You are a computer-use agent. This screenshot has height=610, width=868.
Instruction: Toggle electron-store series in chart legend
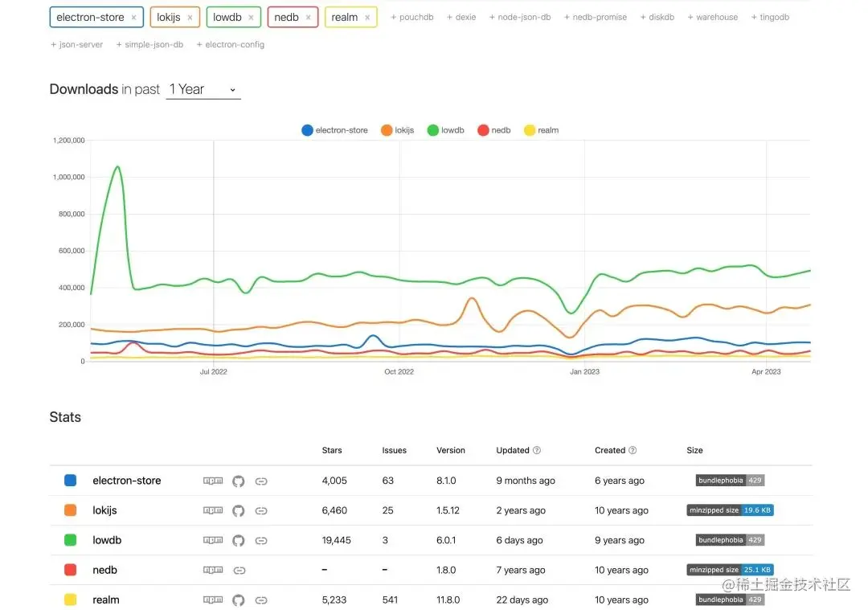(334, 130)
